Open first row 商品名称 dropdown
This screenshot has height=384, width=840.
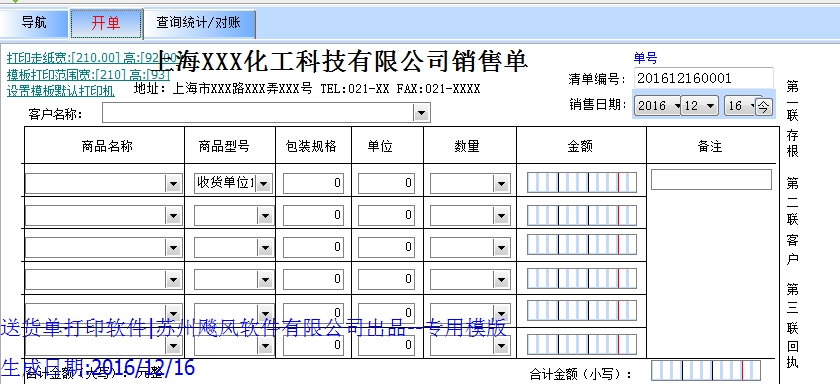[173, 184]
